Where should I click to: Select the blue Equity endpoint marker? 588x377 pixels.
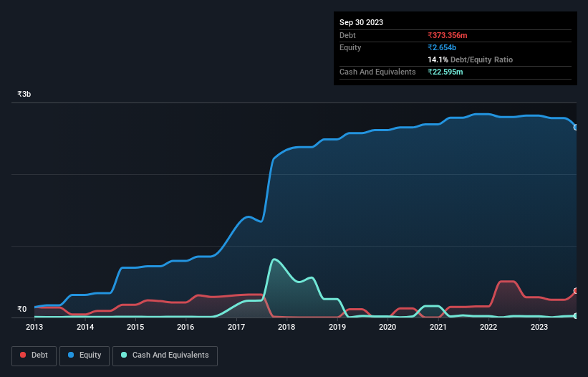(x=576, y=128)
